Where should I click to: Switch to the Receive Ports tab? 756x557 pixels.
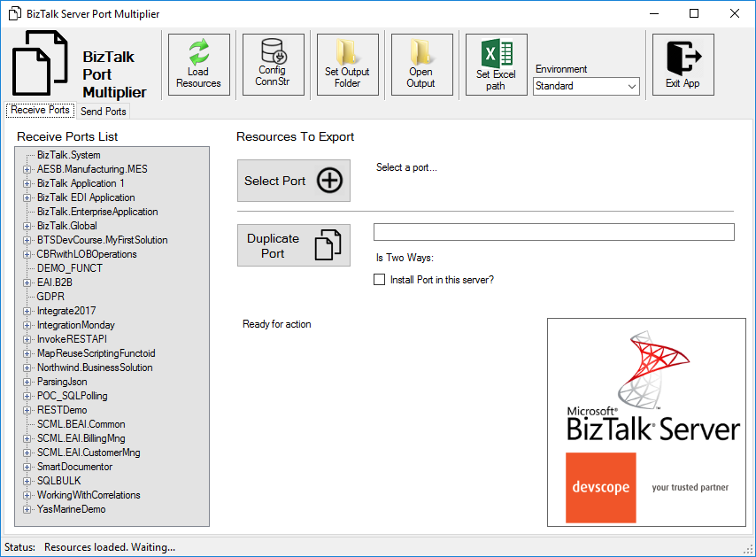coord(41,110)
